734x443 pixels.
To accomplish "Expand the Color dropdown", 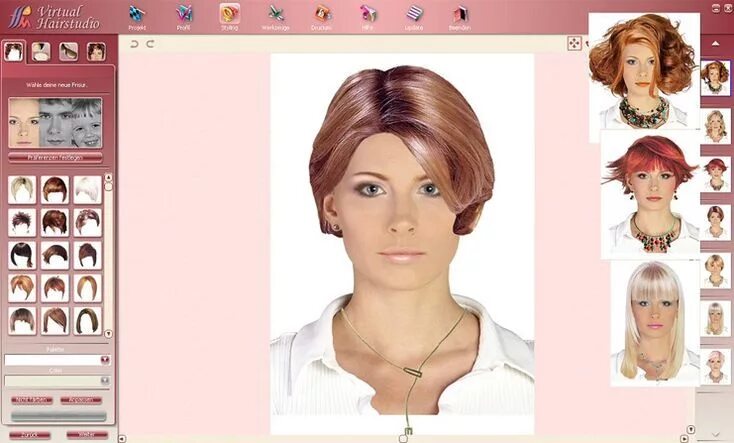I will tap(105, 381).
